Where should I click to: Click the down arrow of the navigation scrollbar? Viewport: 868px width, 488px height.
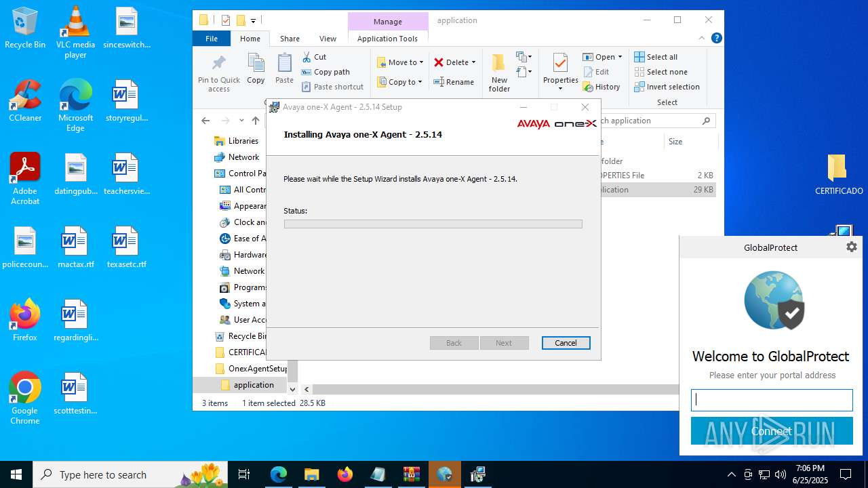[293, 389]
